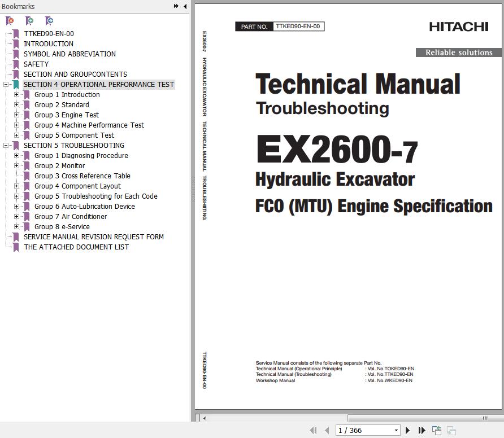
Task: Click the page number input field
Action: point(363,430)
